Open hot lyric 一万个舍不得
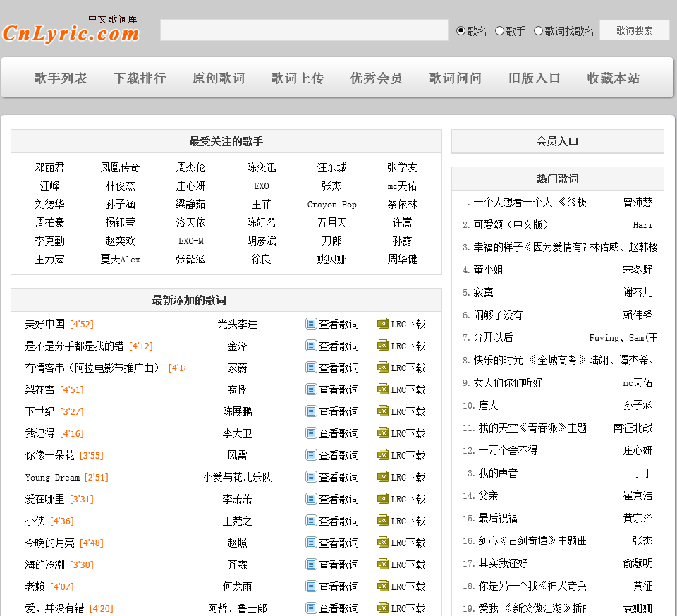This screenshot has height=616, width=677. [508, 451]
